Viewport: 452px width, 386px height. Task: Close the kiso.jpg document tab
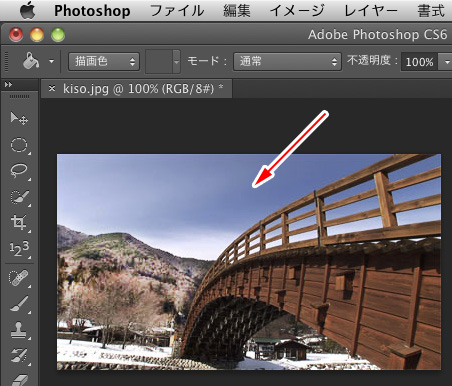click(52, 88)
